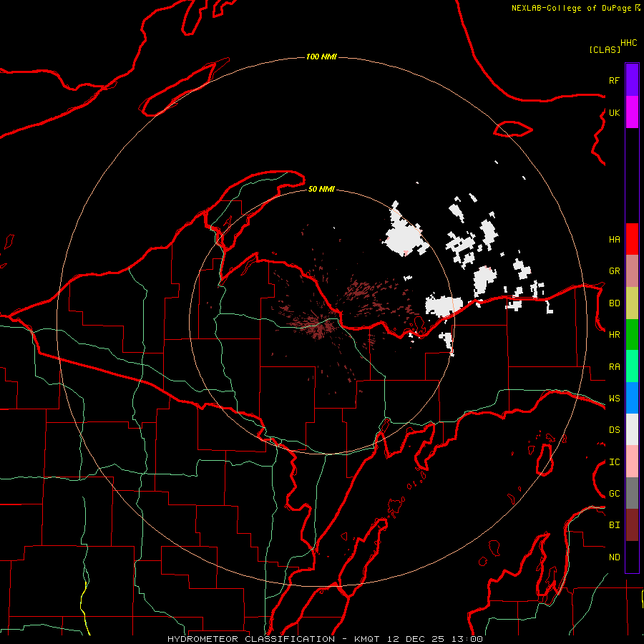Click the BD yellow legend swatch
Image resolution: width=644 pixels, height=644 pixels.
click(632, 303)
